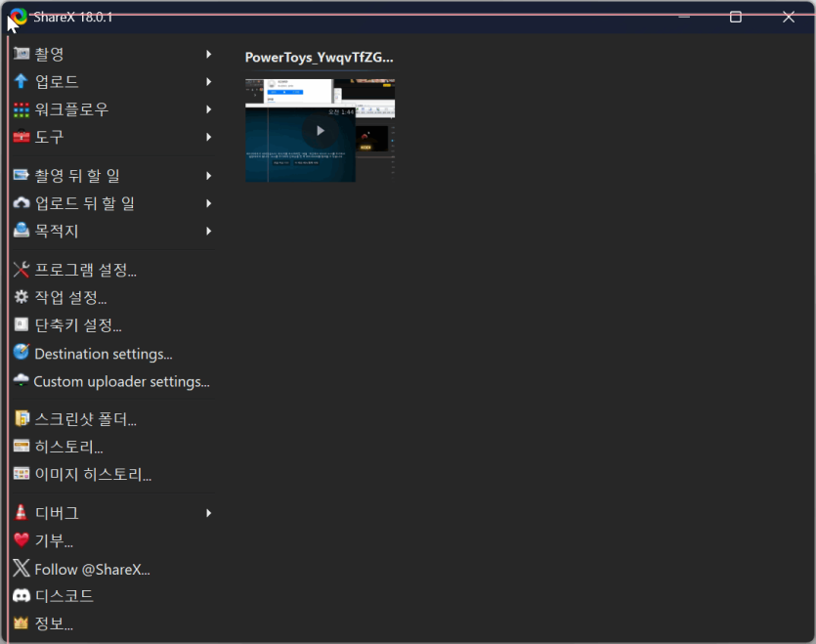
Task: Open Destination settings...
Action: click(x=113, y=354)
